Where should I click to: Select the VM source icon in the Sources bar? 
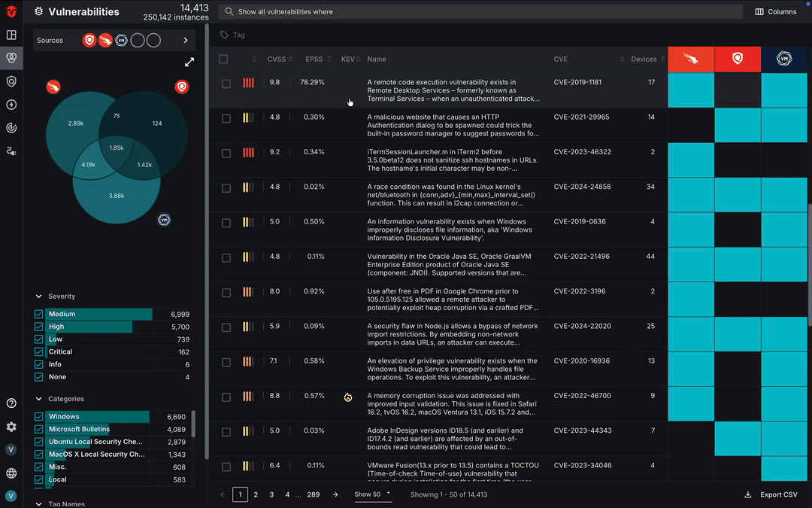[x=120, y=40]
